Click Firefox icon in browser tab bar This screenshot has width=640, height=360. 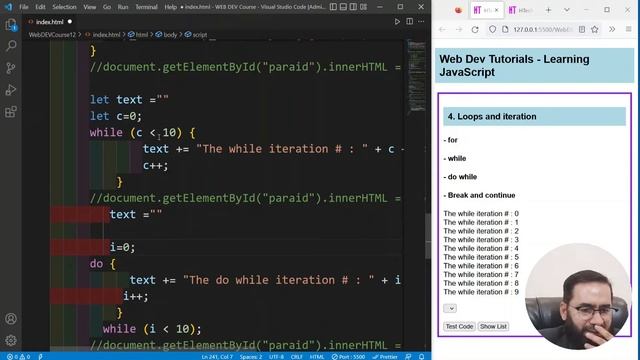click(458, 10)
